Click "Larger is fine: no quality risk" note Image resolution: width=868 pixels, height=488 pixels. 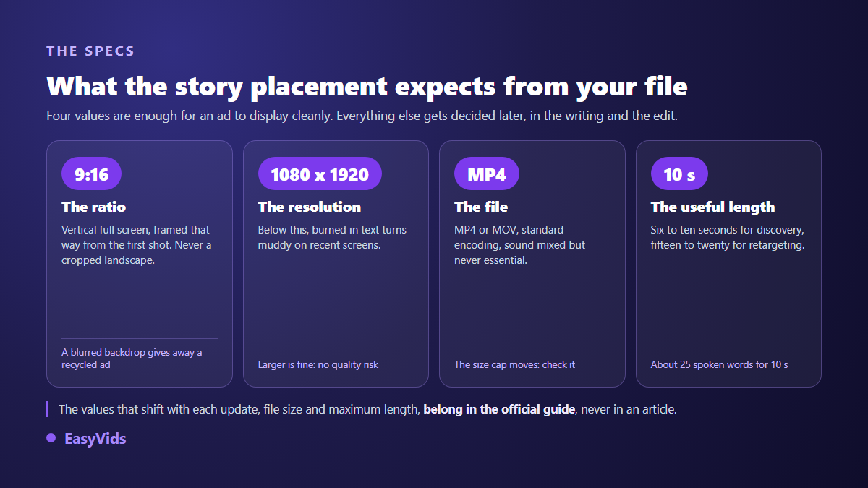pyautogui.click(x=318, y=364)
